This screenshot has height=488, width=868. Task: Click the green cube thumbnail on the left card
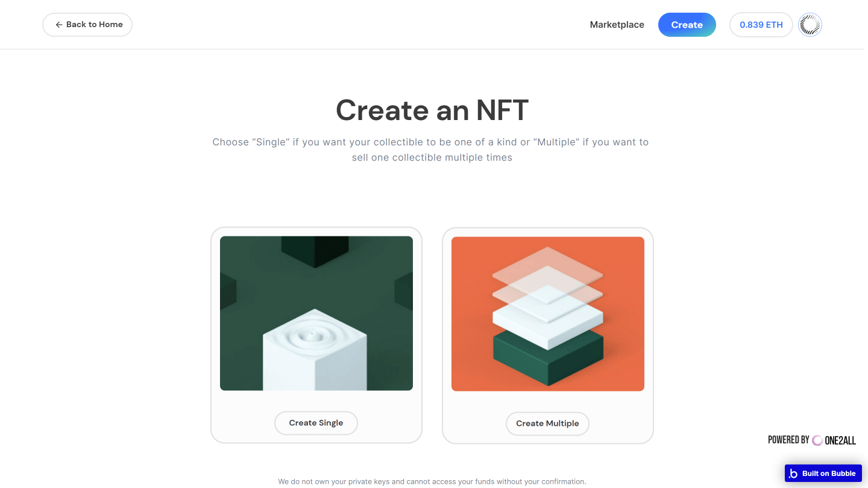click(x=316, y=313)
